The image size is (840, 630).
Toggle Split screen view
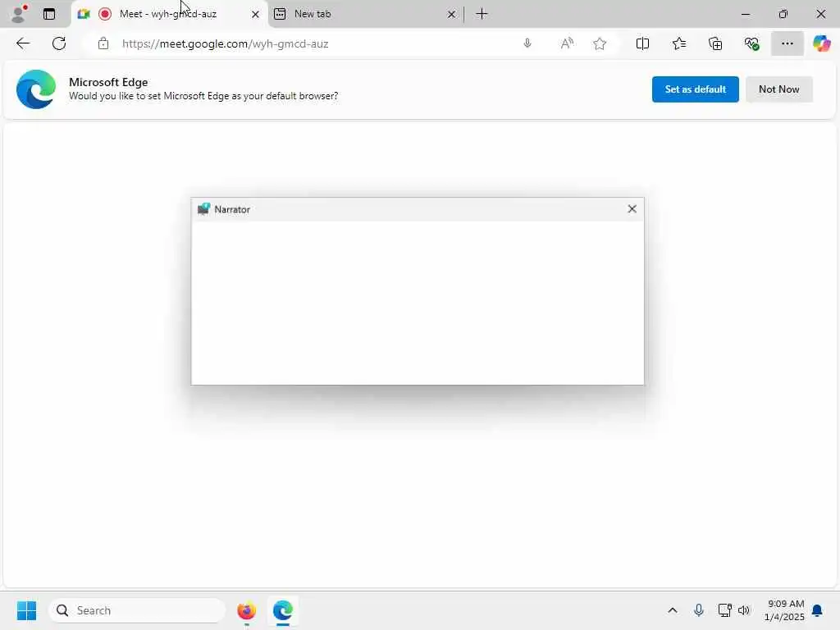[x=642, y=43]
